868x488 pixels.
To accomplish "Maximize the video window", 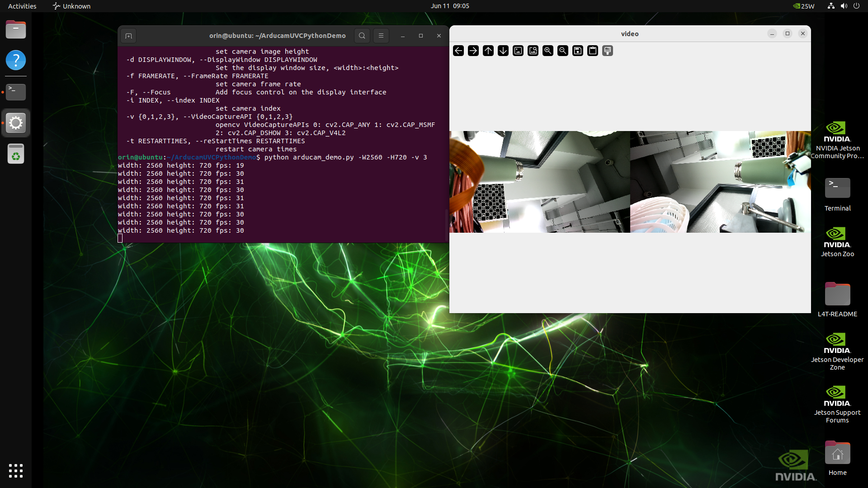I will [788, 33].
